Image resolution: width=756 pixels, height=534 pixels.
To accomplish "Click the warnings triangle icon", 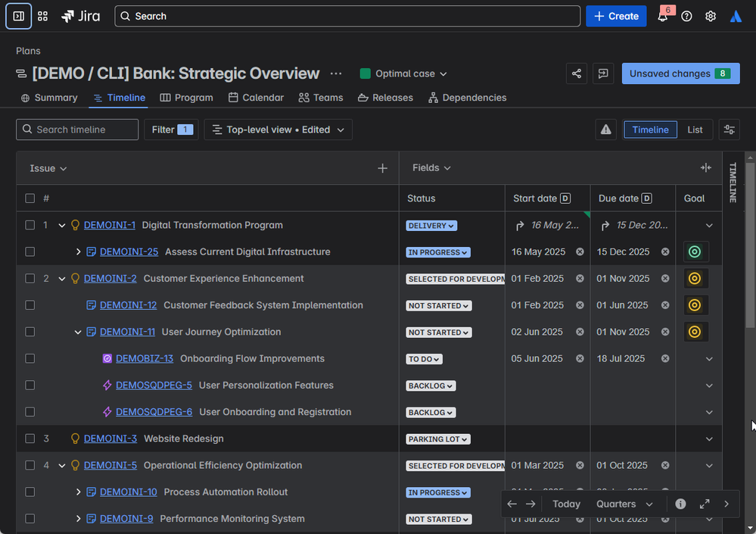I will point(605,130).
